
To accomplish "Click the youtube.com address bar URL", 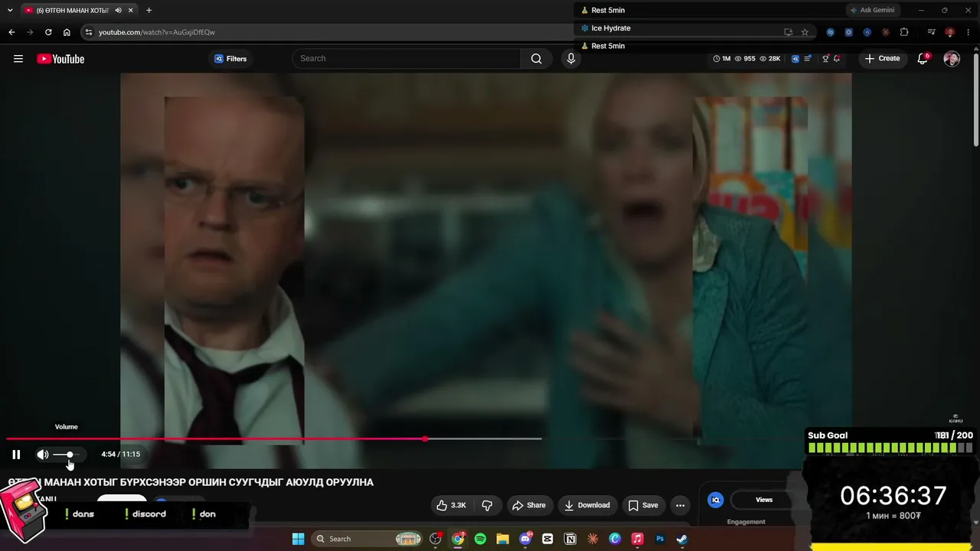I will 157,32.
